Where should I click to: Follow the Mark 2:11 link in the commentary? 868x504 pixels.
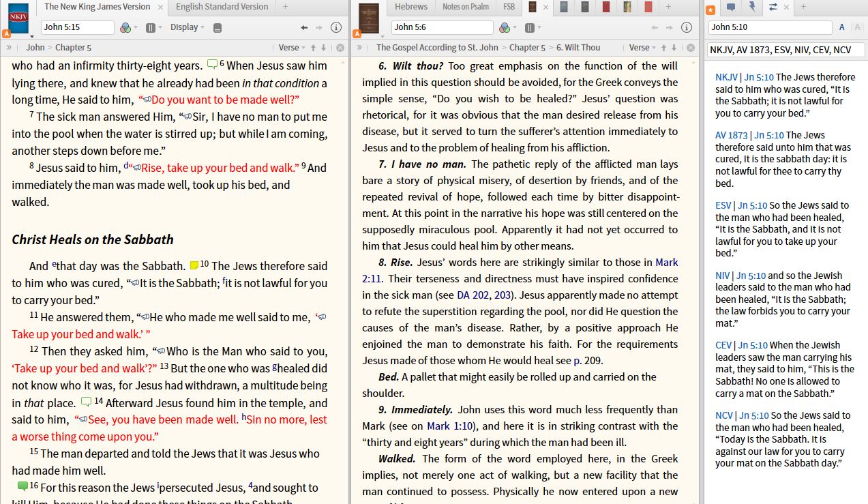(x=520, y=270)
